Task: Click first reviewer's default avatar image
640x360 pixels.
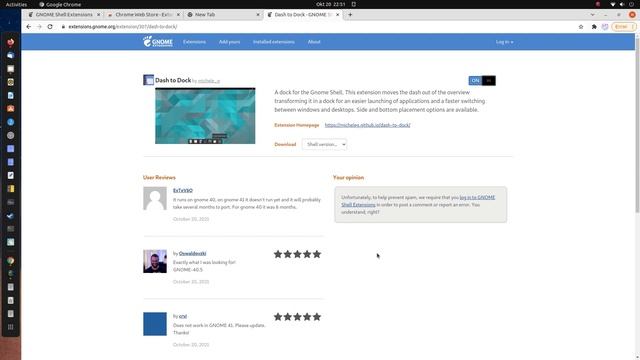Action: (155, 198)
